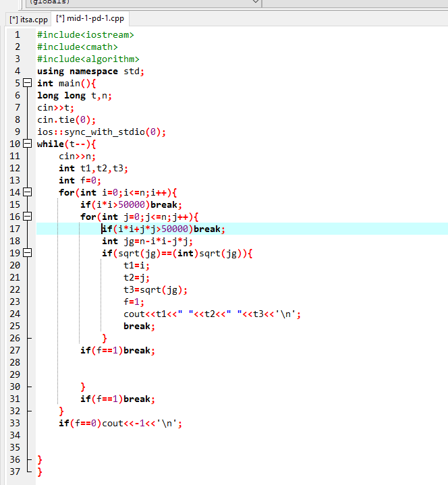Image resolution: width=448 pixels, height=485 pixels.
Task: Click the 'cin.tie(0);' statement
Action: (x=67, y=119)
